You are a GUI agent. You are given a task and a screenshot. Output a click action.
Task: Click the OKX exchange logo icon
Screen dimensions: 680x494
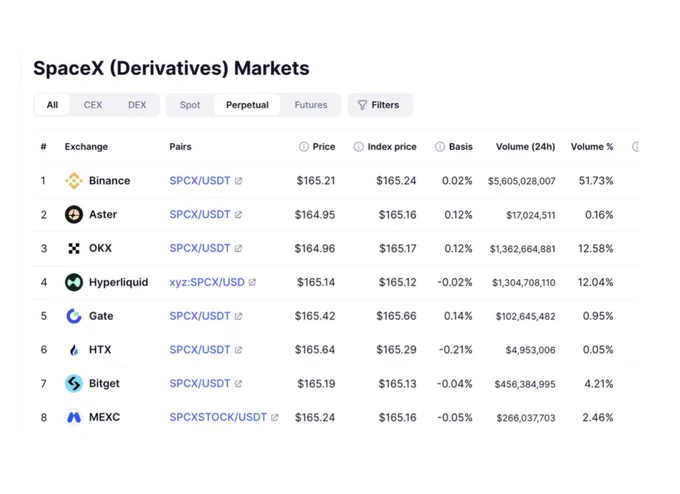pyautogui.click(x=74, y=249)
